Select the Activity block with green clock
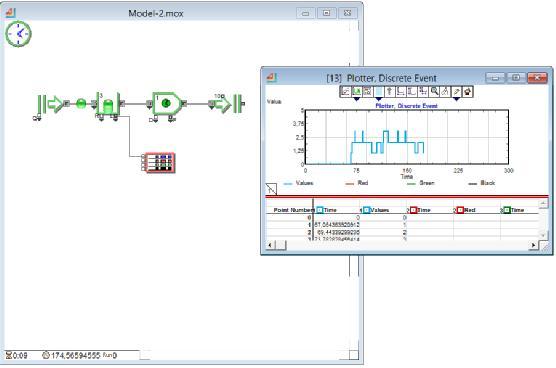The image size is (556, 368). 166,104
